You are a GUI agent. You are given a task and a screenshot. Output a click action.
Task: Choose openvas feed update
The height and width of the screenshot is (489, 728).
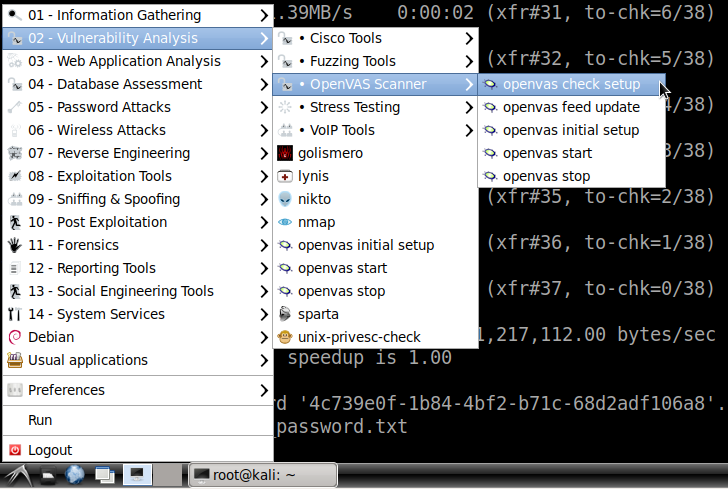[x=571, y=107]
